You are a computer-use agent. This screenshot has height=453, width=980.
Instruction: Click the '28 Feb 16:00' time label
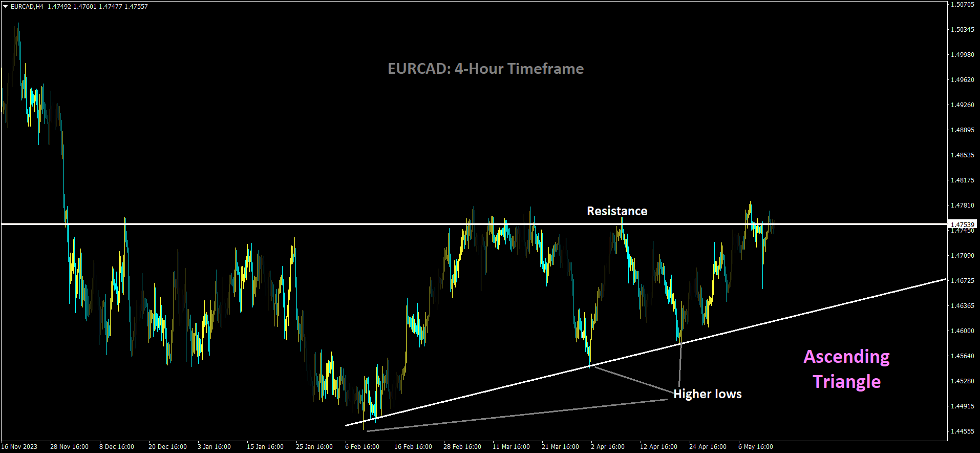[x=462, y=446]
